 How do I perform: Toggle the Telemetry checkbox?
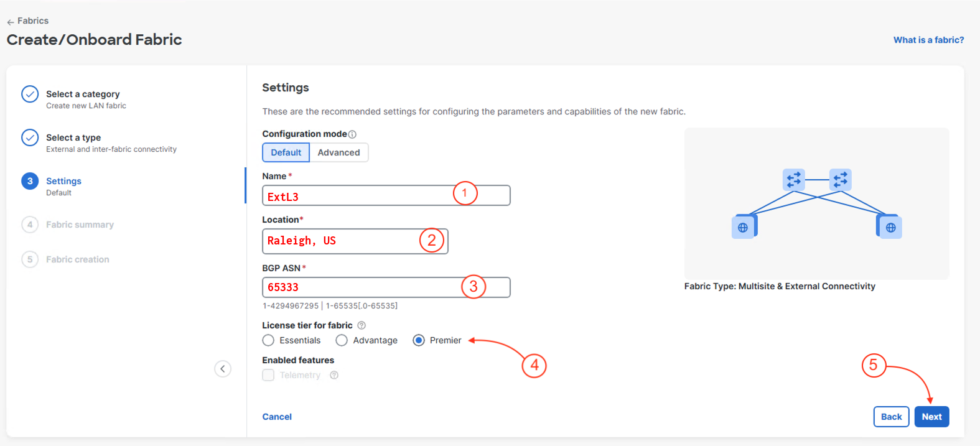[268, 375]
